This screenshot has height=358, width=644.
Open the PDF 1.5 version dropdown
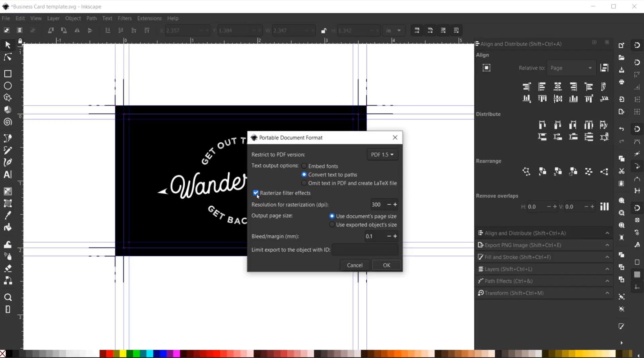(x=382, y=155)
